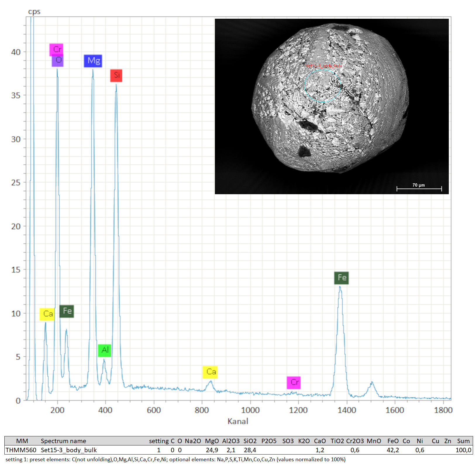Screen dimensions: 476x475
Task: Click the MgO value 24,9 in table
Action: pos(212,450)
